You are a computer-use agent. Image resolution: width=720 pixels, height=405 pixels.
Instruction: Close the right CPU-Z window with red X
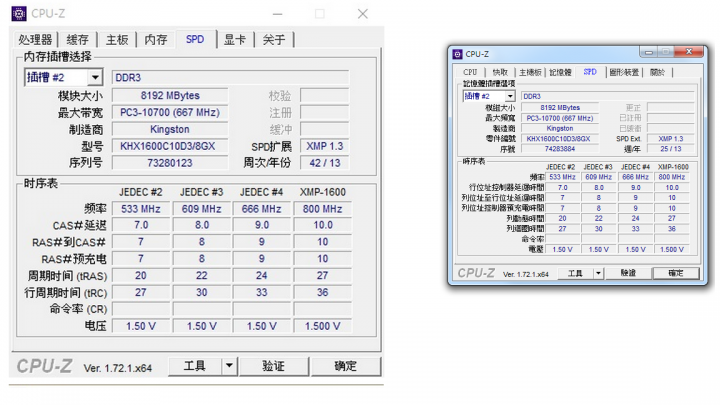[689, 52]
